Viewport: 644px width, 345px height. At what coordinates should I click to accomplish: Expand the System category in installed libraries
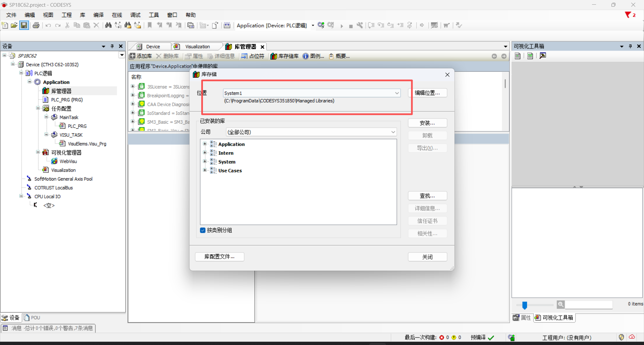pos(205,161)
